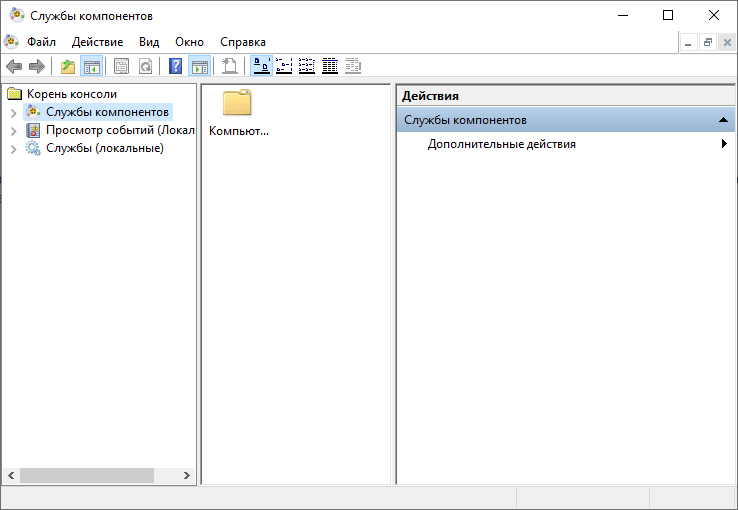Expand Дополнительные действия submenu arrow
The height and width of the screenshot is (510, 738).
coord(724,144)
